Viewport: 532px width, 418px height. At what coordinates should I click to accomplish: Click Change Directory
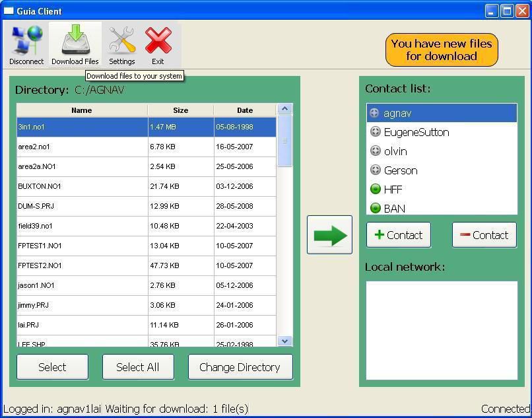click(x=240, y=366)
